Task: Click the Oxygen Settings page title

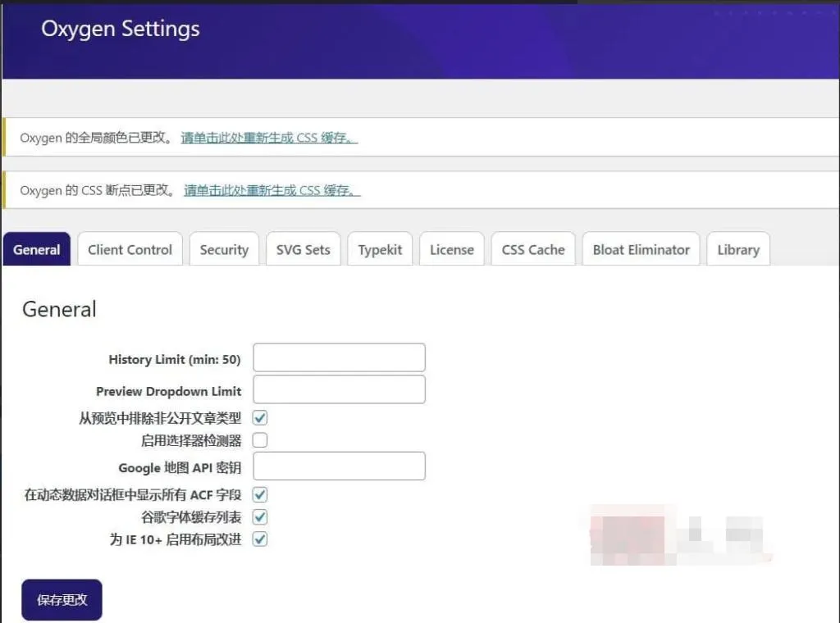Action: pos(121,29)
